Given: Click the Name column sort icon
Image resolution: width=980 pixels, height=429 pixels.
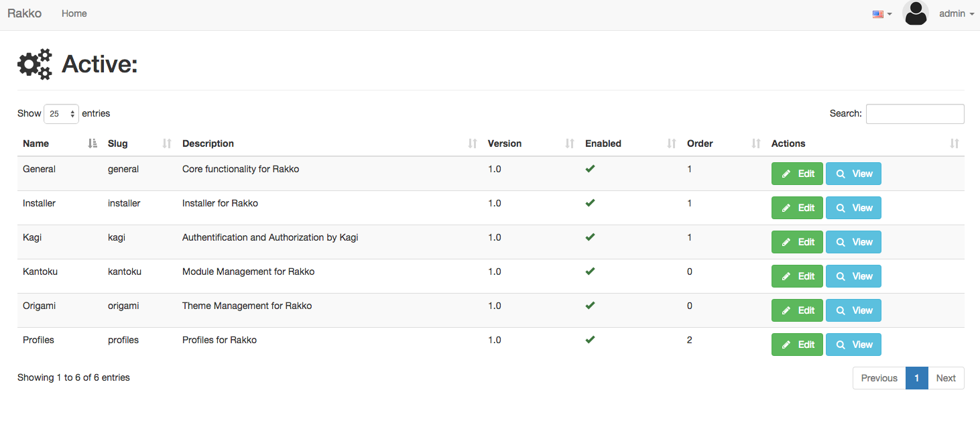Looking at the screenshot, I should coord(93,143).
